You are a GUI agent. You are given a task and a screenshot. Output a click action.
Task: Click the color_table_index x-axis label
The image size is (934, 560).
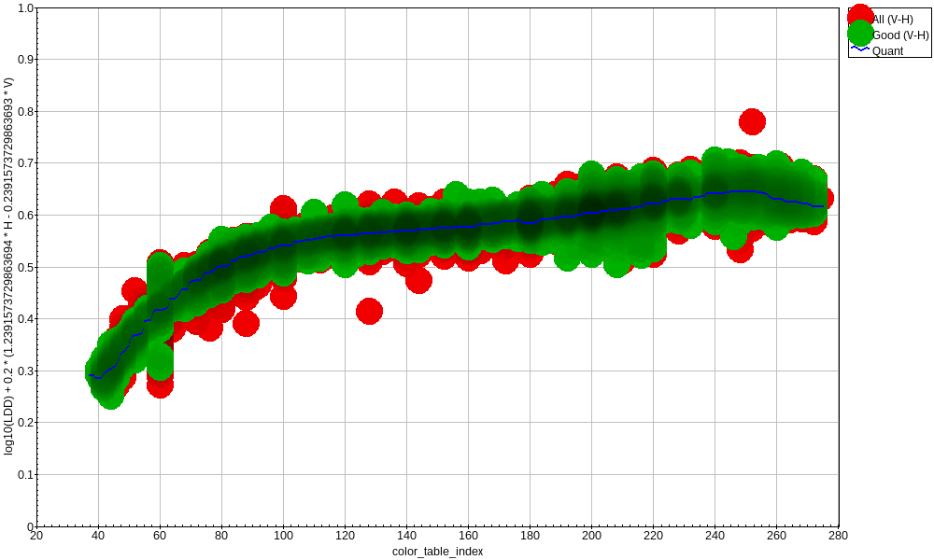(x=437, y=552)
